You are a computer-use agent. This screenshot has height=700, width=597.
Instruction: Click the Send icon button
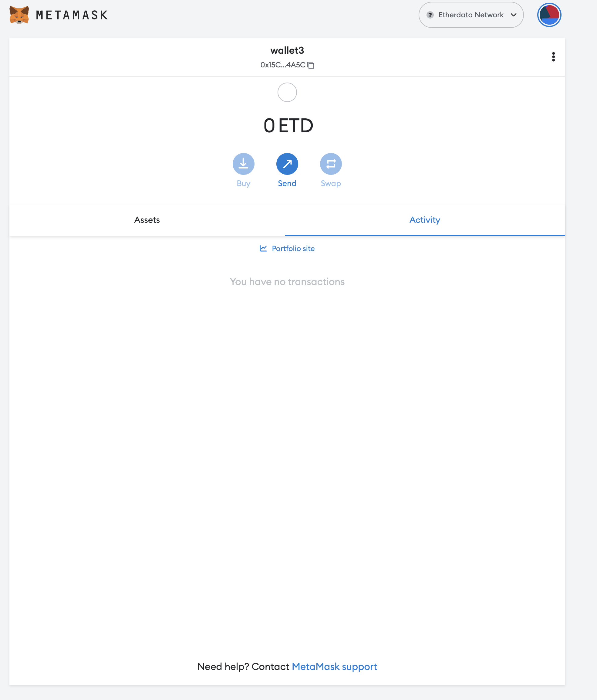click(x=287, y=163)
